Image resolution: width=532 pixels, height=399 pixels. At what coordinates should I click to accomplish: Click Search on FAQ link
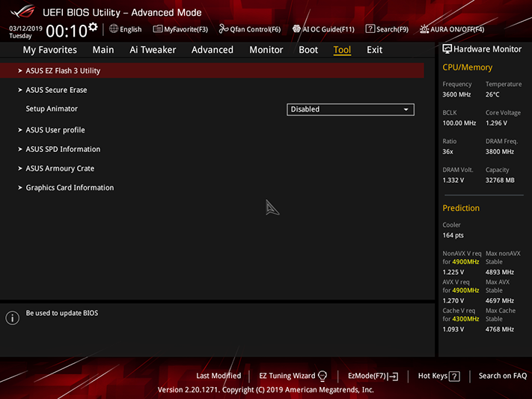[503, 376]
